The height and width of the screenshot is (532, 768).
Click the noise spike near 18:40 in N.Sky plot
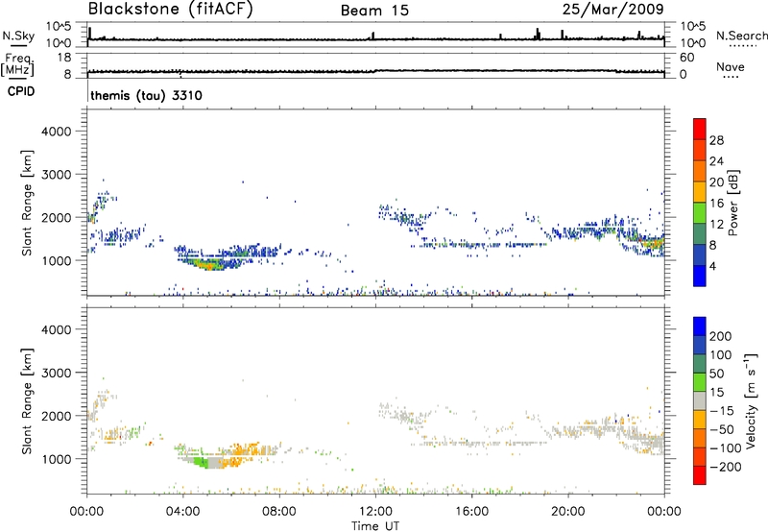(x=538, y=34)
